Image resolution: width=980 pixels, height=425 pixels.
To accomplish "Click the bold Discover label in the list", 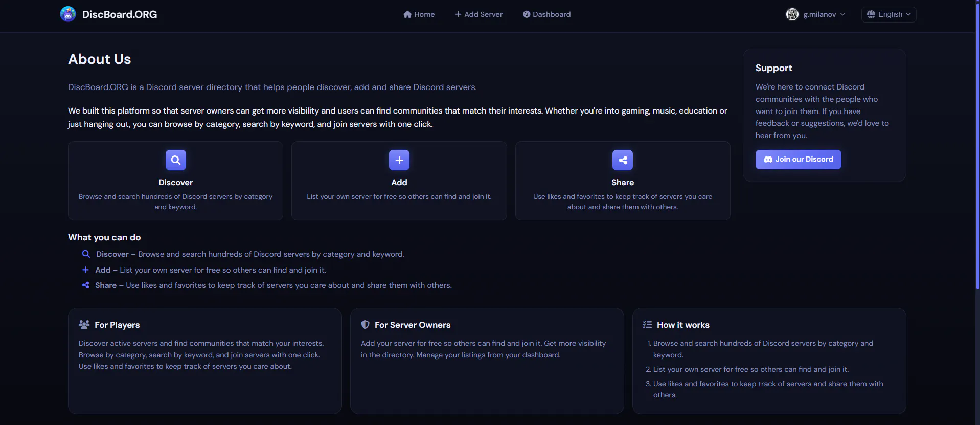I will point(112,254).
